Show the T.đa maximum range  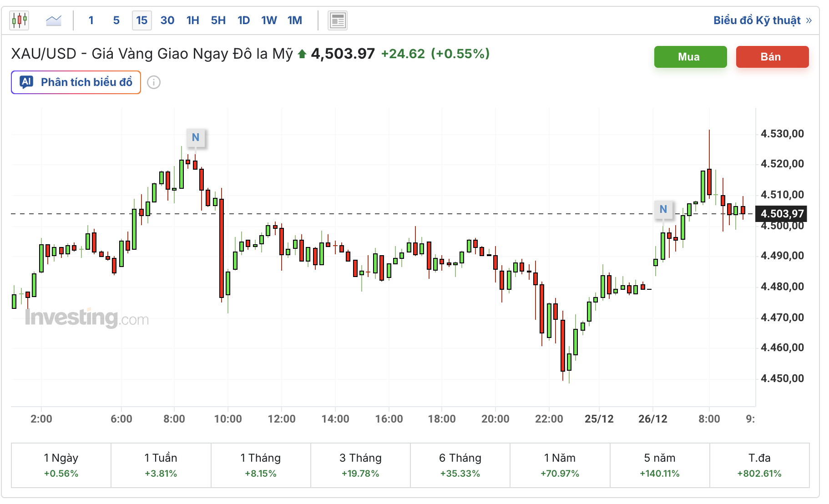[759, 465]
